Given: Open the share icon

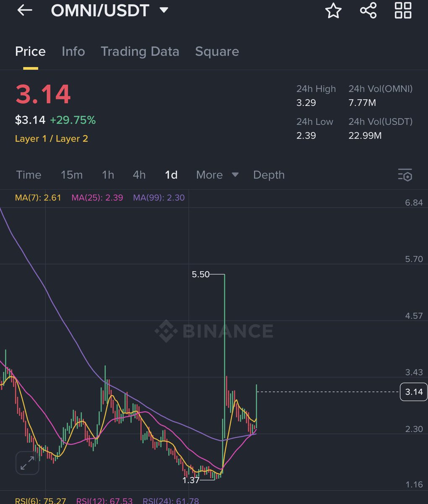Looking at the screenshot, I should pyautogui.click(x=368, y=10).
